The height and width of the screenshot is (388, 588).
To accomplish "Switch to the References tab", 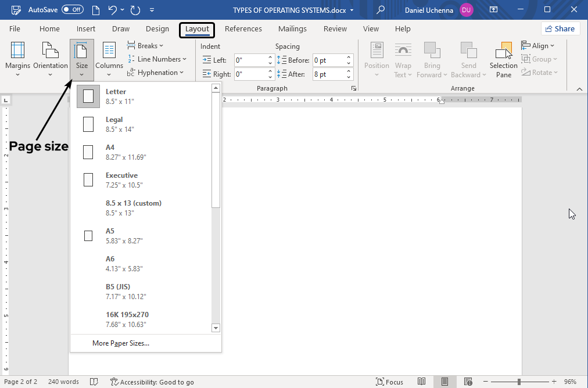I will 243,28.
